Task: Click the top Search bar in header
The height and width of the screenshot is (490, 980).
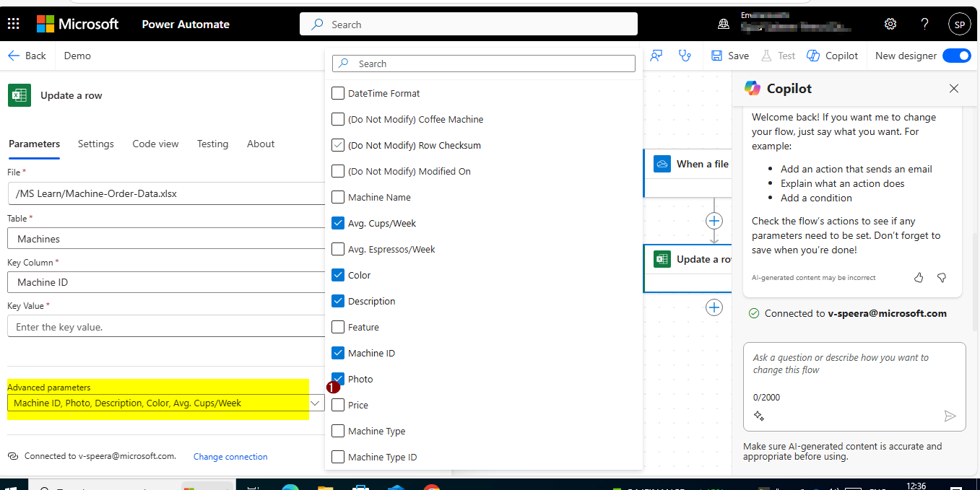Action: pos(469,24)
